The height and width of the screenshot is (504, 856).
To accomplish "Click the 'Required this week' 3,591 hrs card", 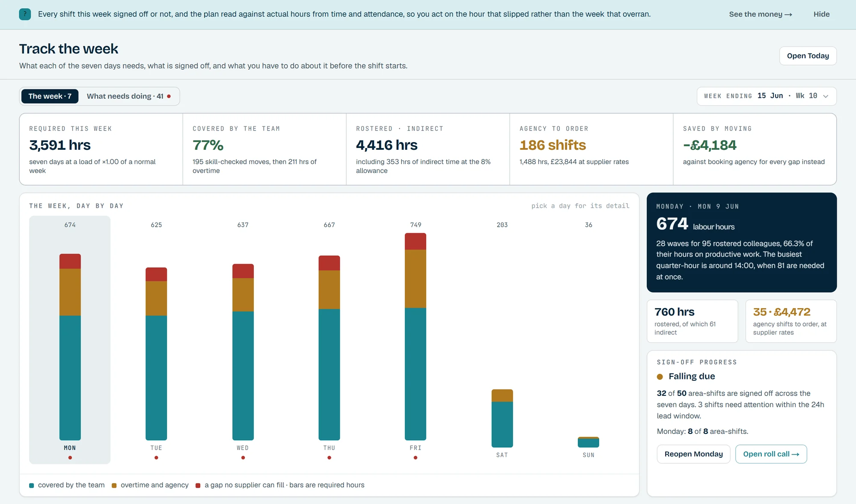I will click(101, 149).
